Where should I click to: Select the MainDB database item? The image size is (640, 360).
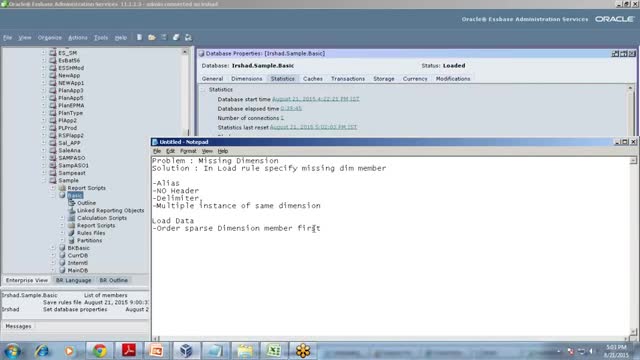point(78,270)
